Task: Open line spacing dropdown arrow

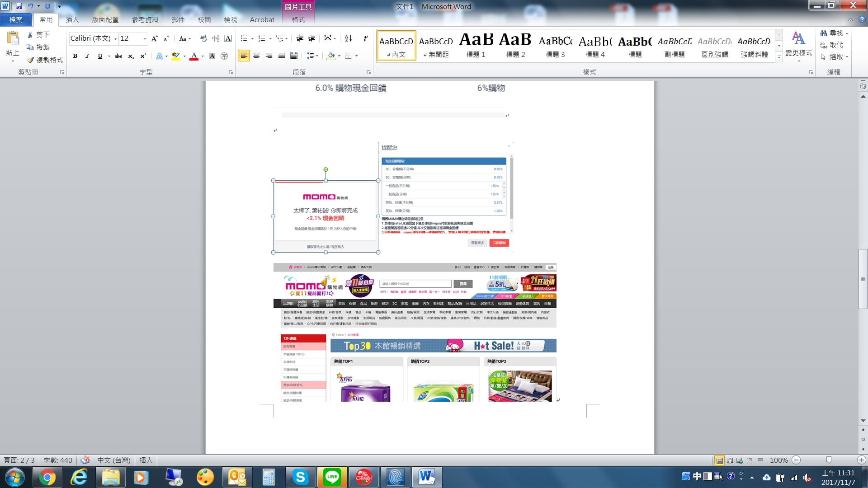Action: [x=317, y=56]
